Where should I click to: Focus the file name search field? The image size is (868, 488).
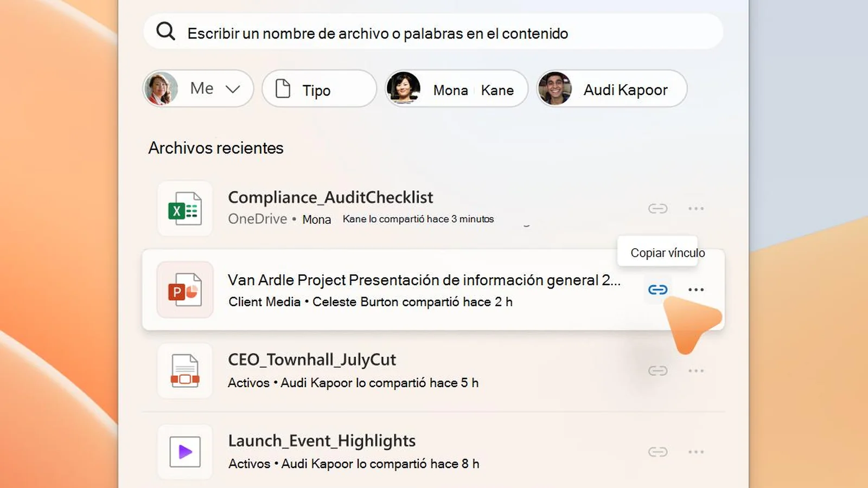433,32
